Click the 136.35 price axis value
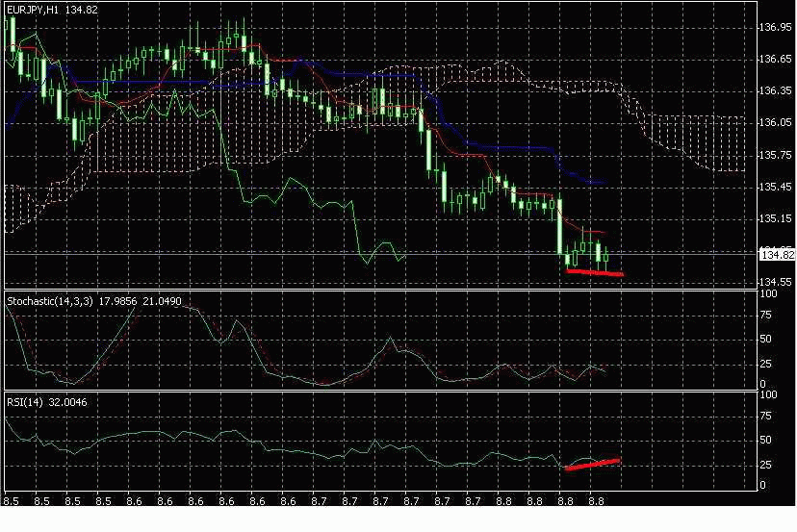 (775, 91)
